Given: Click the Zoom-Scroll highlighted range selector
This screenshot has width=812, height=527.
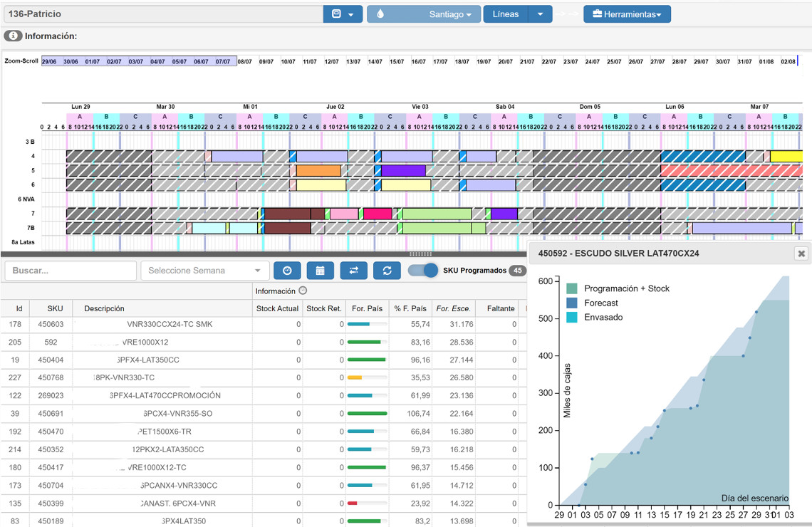Looking at the screenshot, I should pyautogui.click(x=139, y=61).
